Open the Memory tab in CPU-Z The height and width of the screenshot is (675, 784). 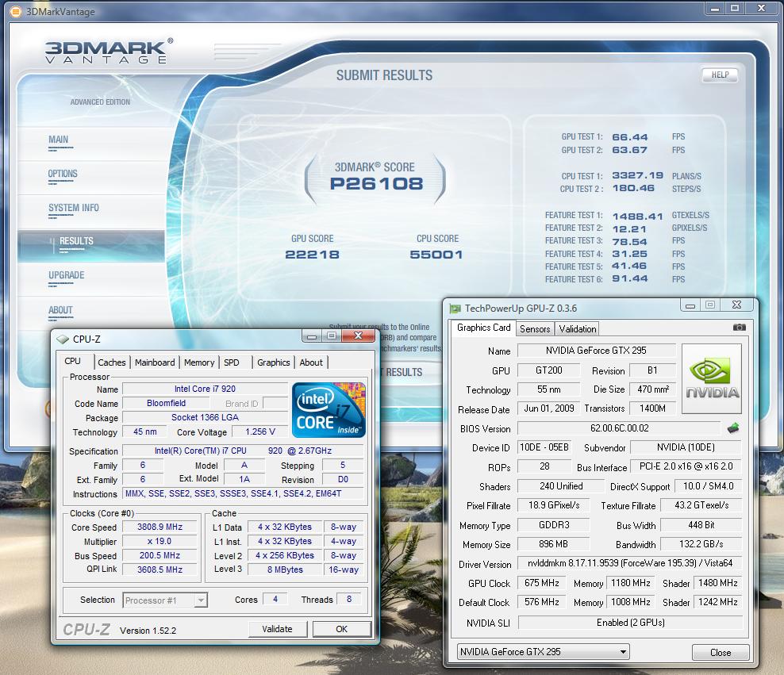[199, 362]
